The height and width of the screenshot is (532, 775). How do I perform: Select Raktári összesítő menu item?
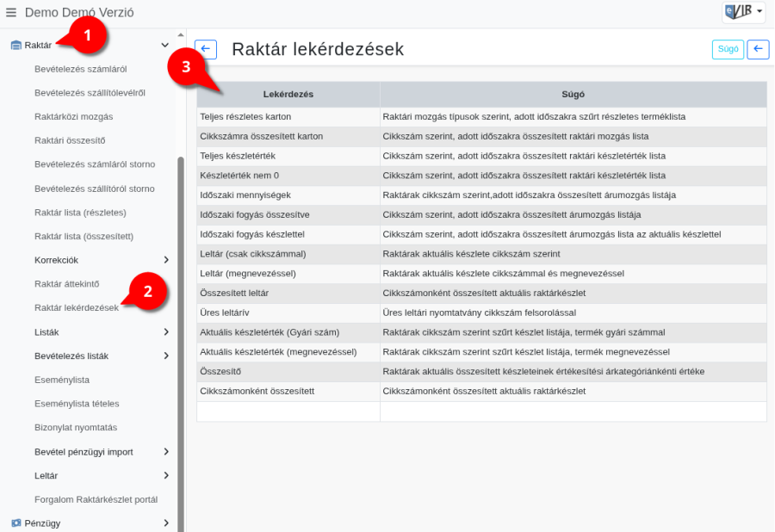70,140
